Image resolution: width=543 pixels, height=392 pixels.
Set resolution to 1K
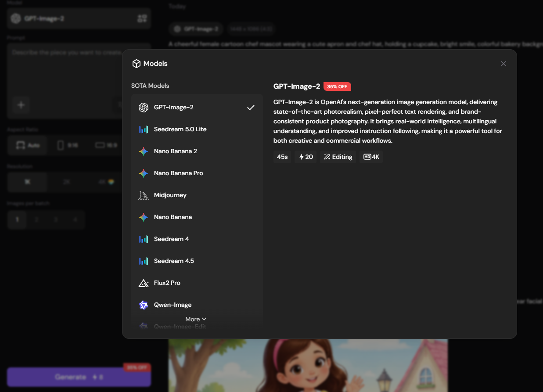[27, 182]
